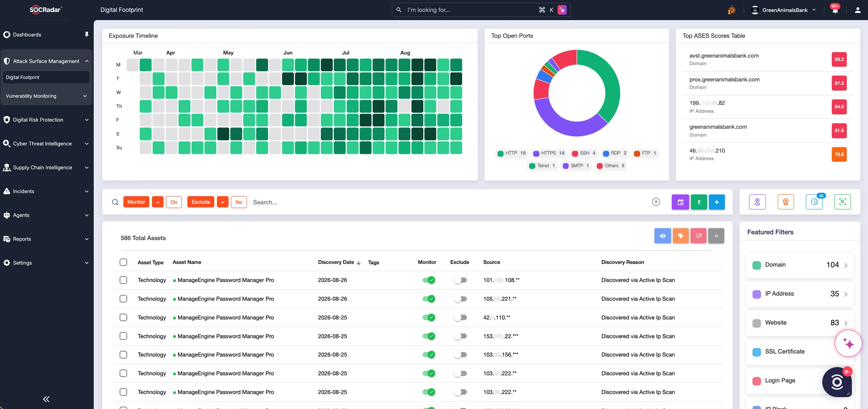
Task: Click the HTTP legend color swatch
Action: pyautogui.click(x=500, y=154)
